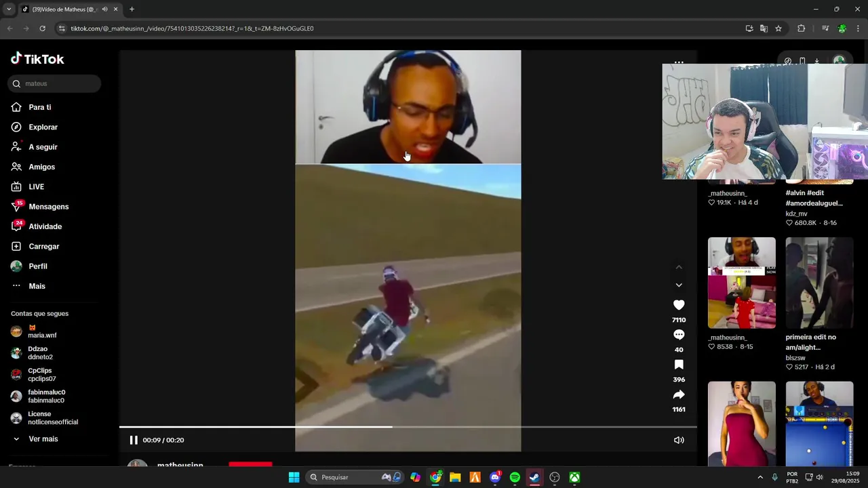This screenshot has width=868, height=488.
Task: Like the video with the heart icon
Action: point(679,305)
